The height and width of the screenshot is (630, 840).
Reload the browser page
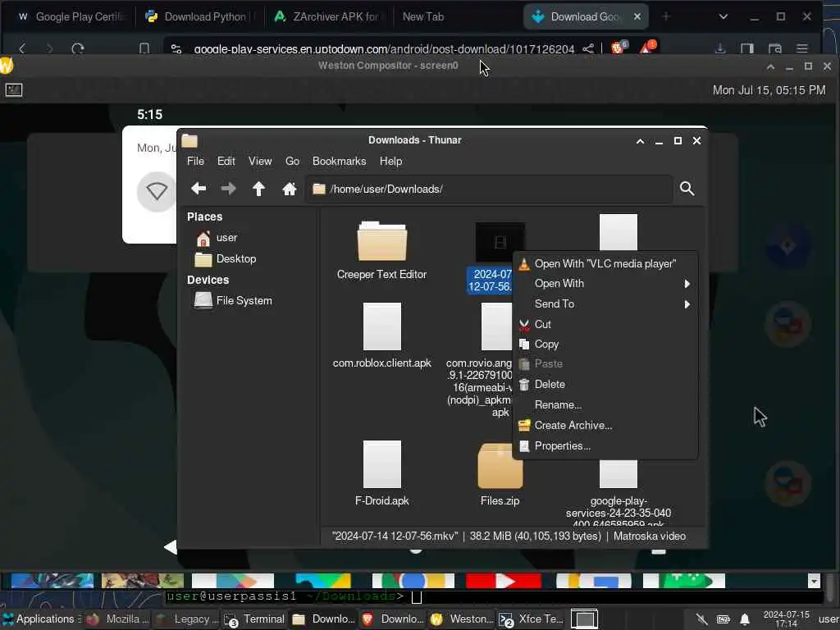tap(78, 48)
